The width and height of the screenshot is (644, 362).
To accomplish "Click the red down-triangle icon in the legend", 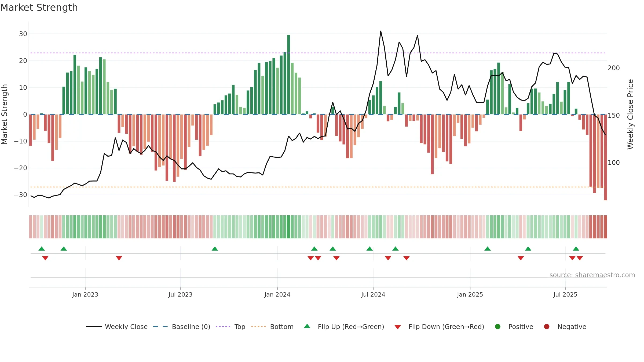I will coord(398,327).
